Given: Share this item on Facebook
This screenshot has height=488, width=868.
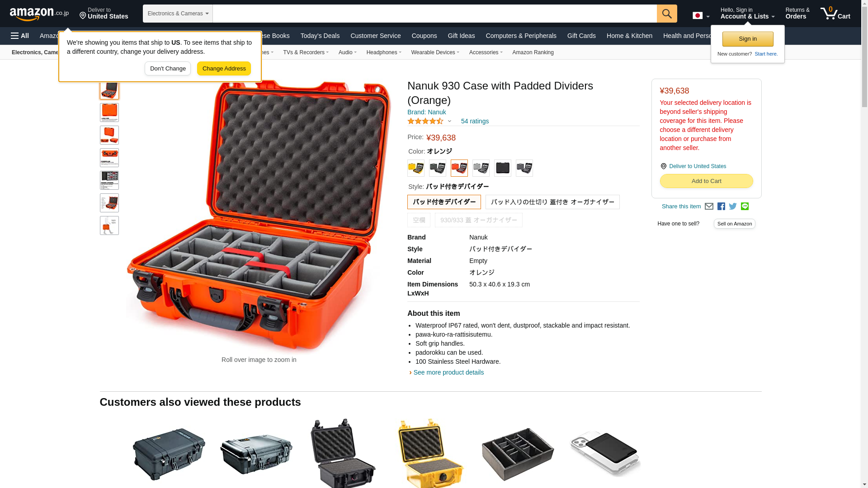Looking at the screenshot, I should click(721, 206).
